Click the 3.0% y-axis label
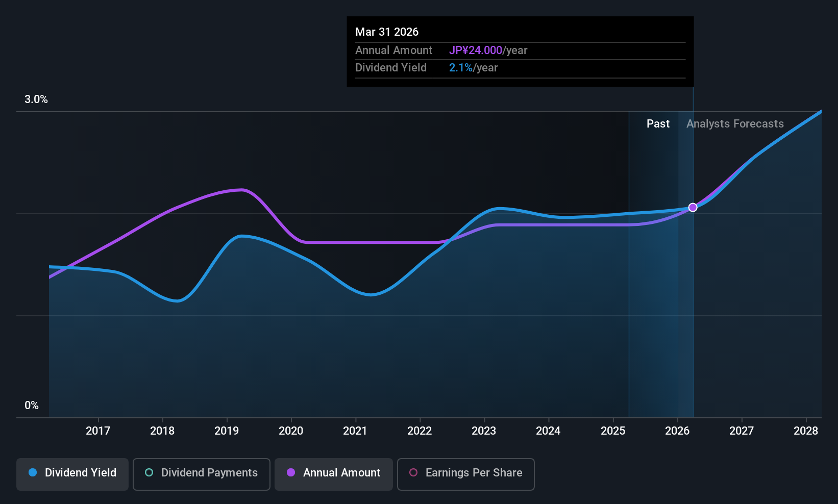 point(36,99)
